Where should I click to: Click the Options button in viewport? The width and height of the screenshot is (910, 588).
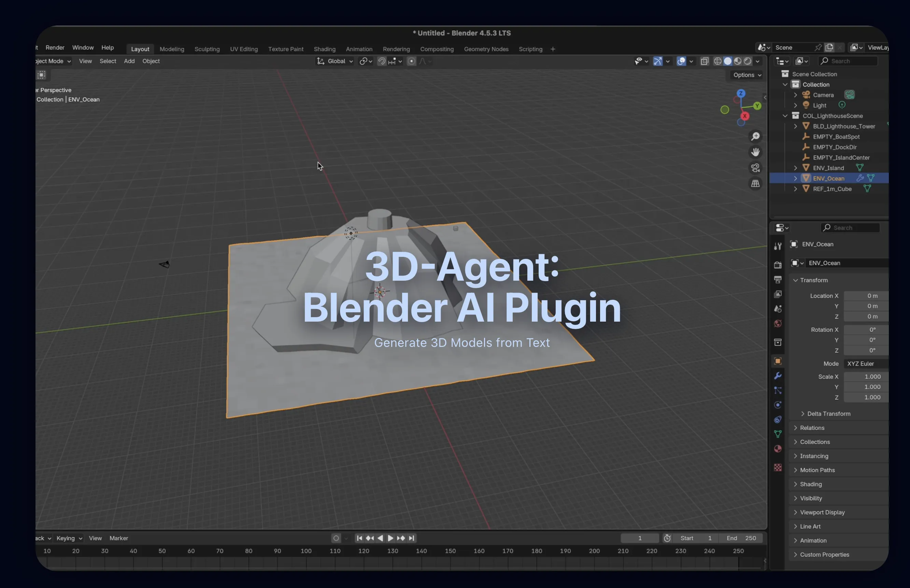pyautogui.click(x=747, y=75)
